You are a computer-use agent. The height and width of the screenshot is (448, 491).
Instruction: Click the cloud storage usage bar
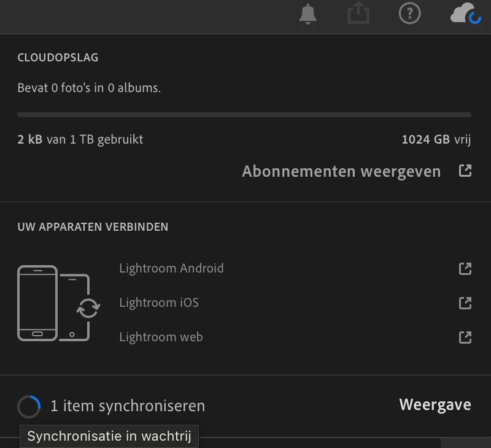pos(244,115)
